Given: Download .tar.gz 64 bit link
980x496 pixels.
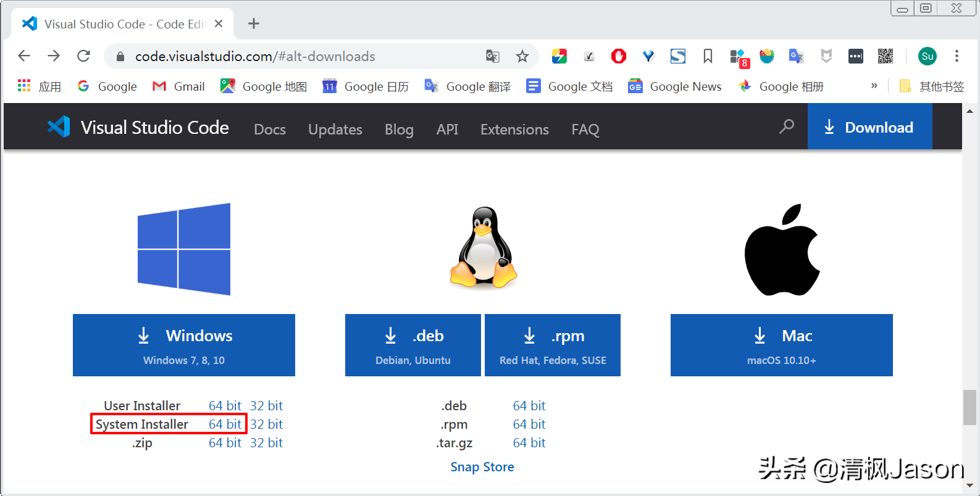Looking at the screenshot, I should pos(529,443).
